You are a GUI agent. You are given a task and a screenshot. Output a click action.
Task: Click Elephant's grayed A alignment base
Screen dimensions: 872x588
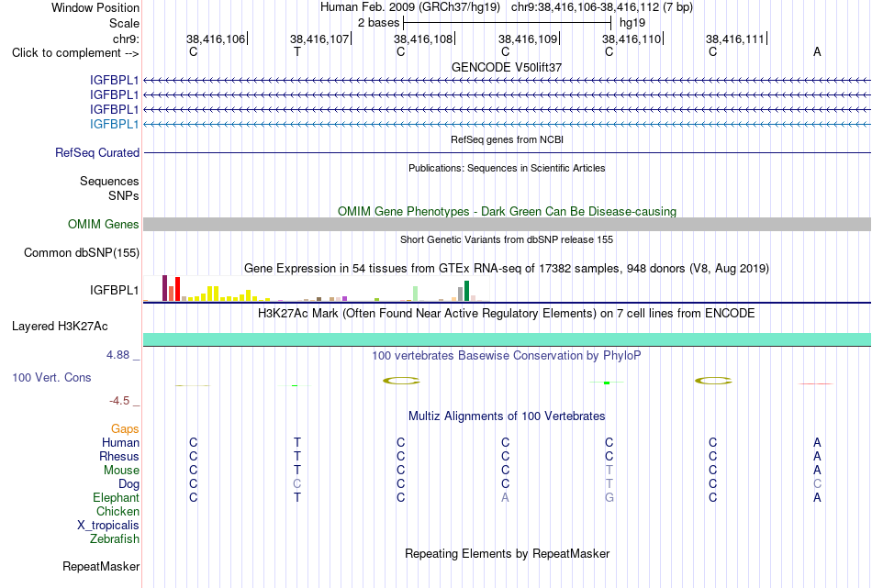coord(505,497)
